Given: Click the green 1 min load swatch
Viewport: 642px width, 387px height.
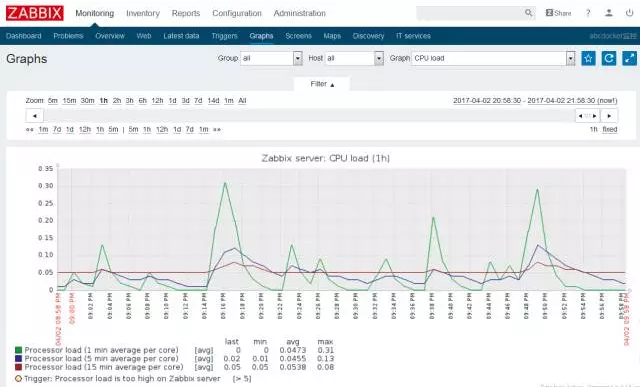Looking at the screenshot, I should tap(18, 350).
